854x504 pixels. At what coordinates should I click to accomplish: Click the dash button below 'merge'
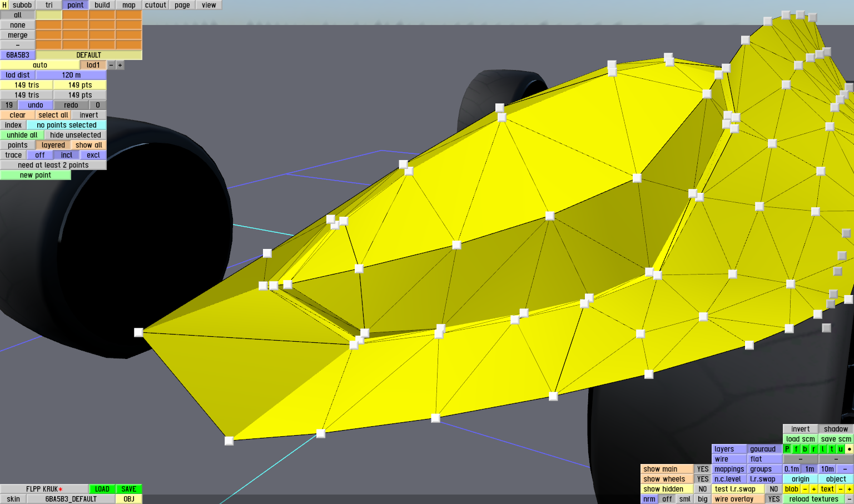18,45
